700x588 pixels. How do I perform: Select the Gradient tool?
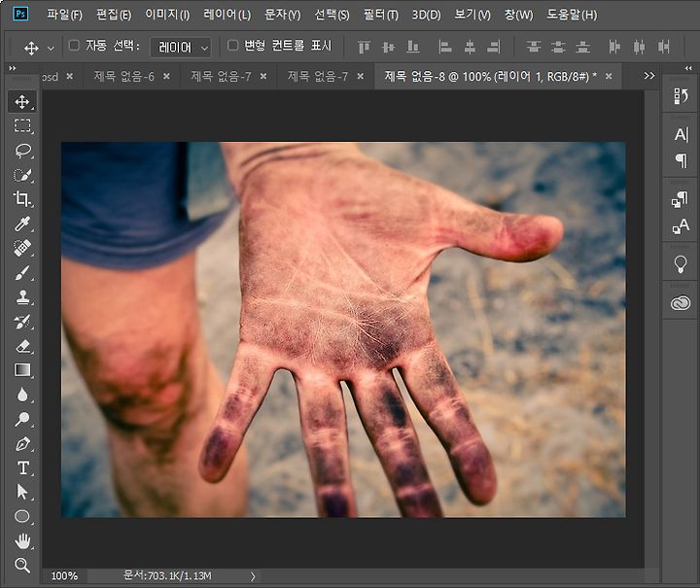point(22,370)
